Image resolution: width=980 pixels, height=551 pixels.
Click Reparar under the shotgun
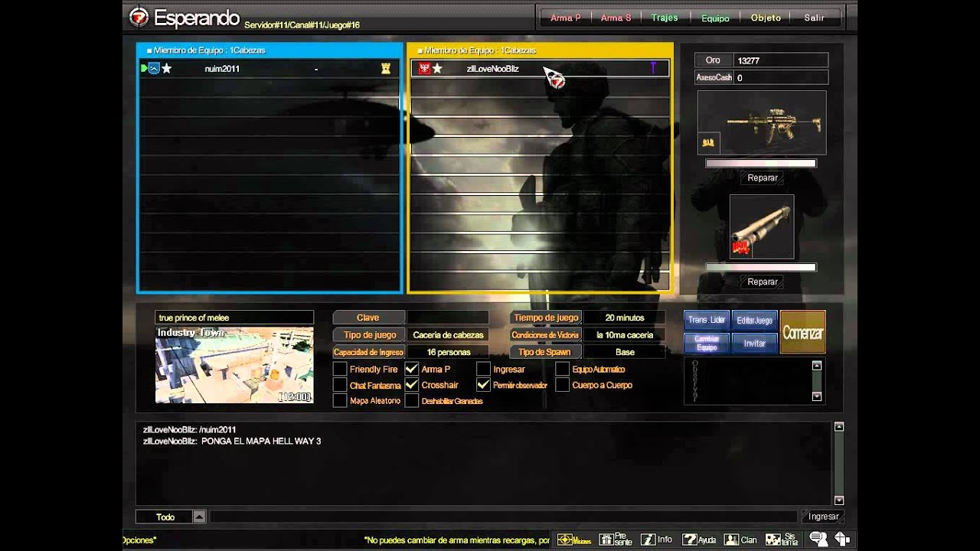pyautogui.click(x=762, y=282)
